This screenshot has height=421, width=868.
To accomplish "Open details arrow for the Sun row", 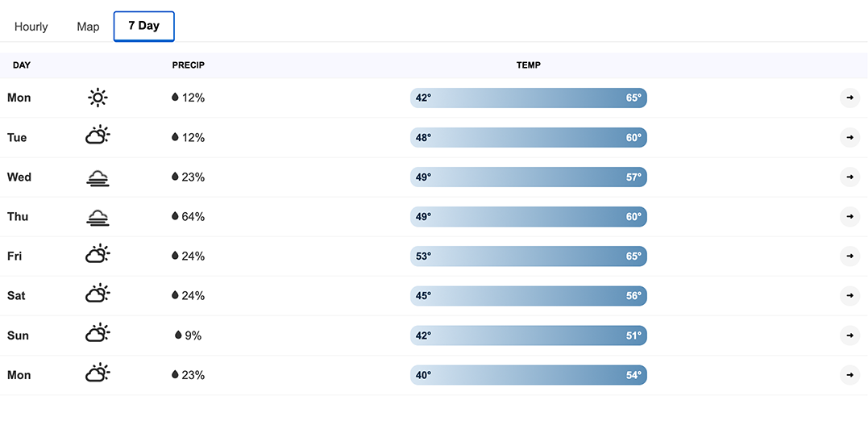I will pyautogui.click(x=849, y=336).
